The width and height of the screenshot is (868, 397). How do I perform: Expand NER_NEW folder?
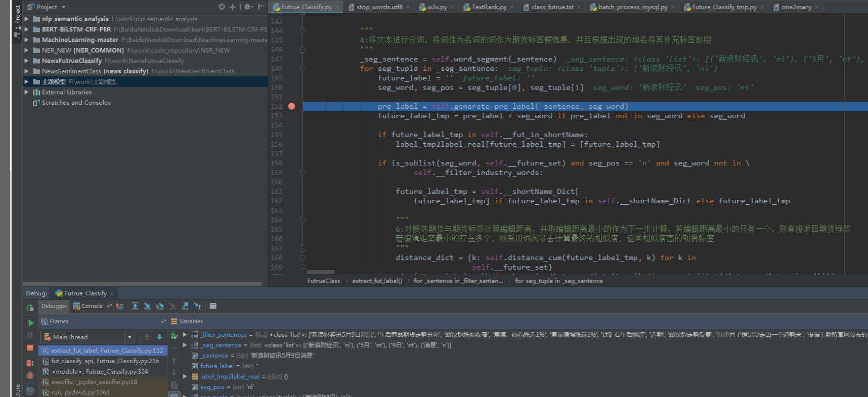point(26,50)
